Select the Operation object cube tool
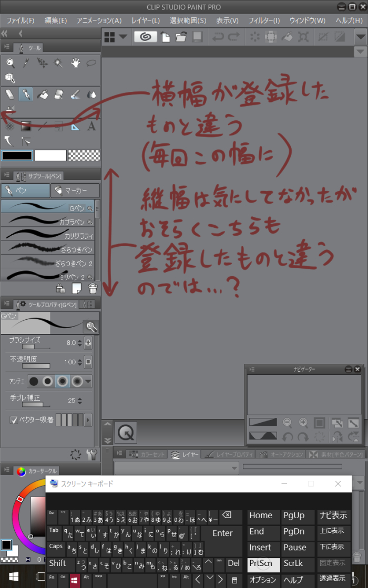Image resolution: width=368 pixels, height=588 pixels. pyautogui.click(x=10, y=78)
